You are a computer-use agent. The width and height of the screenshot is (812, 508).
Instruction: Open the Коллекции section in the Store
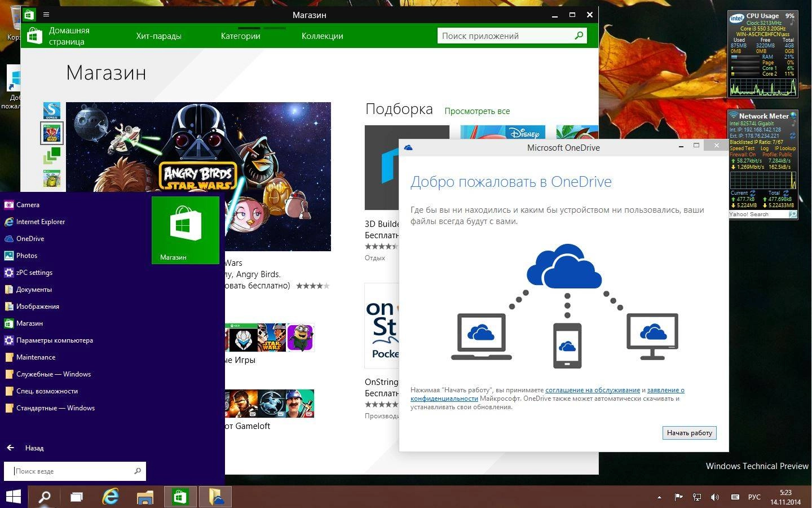[322, 36]
